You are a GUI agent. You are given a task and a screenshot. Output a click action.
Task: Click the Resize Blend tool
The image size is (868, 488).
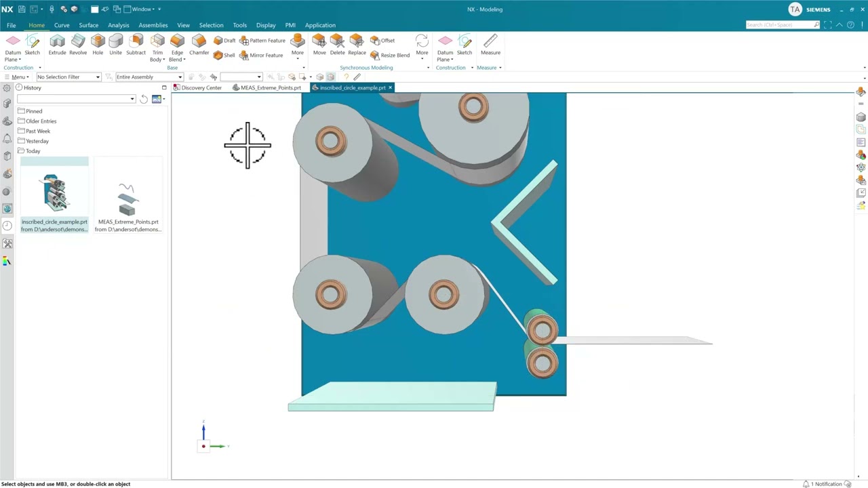click(390, 56)
